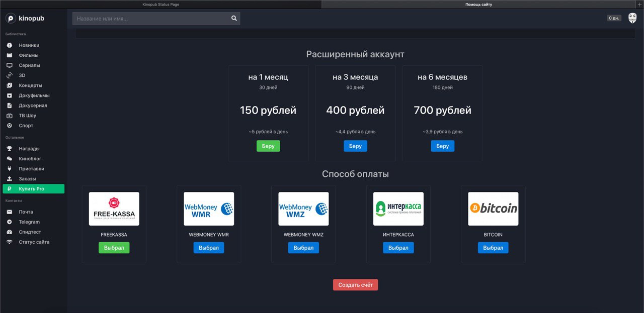
Task: Click the Фильмы clapperboard icon
Action: pyautogui.click(x=9, y=55)
